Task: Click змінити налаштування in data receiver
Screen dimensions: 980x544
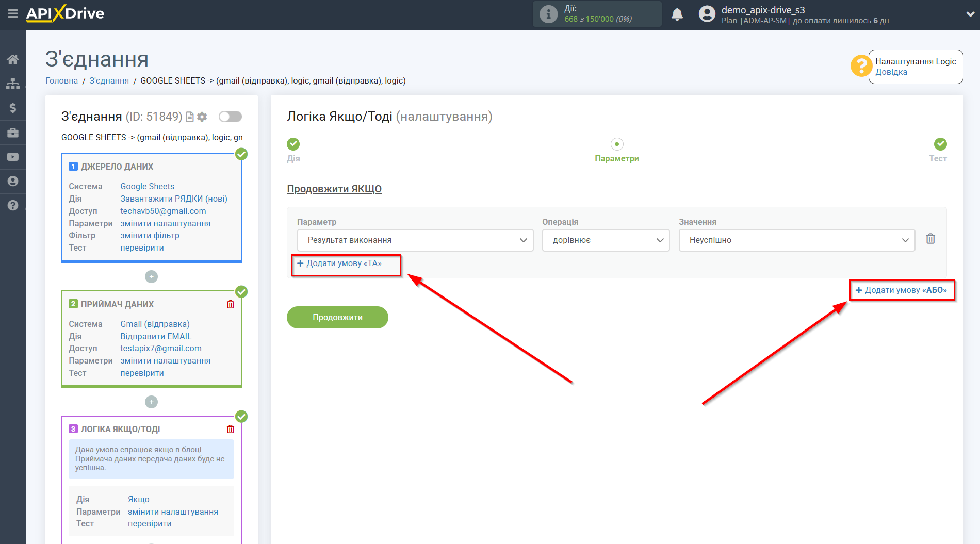Action: tap(166, 361)
